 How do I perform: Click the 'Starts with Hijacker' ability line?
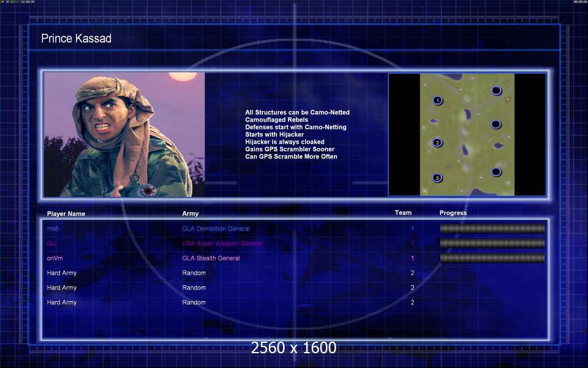[x=274, y=134]
